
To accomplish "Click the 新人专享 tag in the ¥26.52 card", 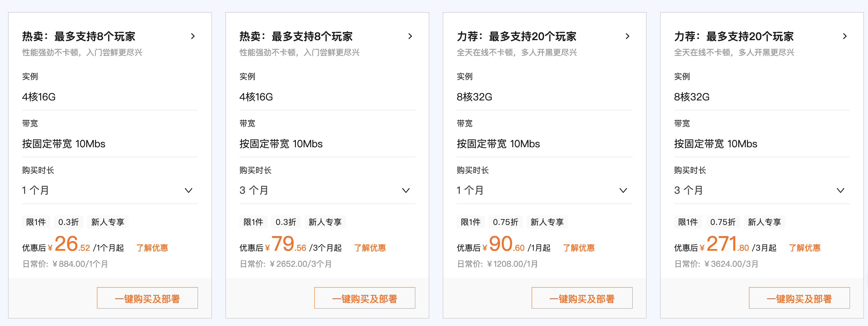I will tap(108, 222).
